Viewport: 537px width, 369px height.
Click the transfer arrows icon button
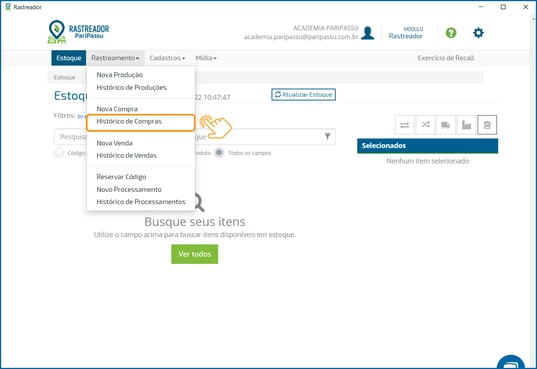click(x=404, y=125)
